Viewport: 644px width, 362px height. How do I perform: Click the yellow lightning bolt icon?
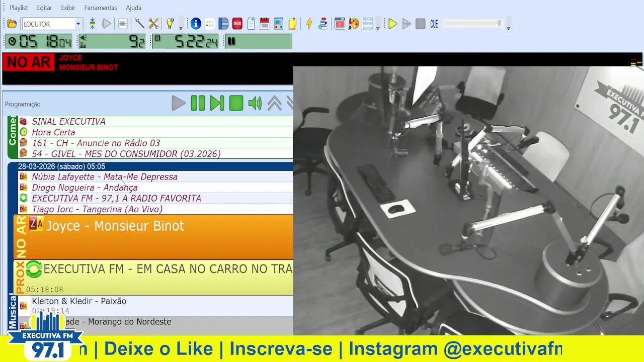click(309, 24)
